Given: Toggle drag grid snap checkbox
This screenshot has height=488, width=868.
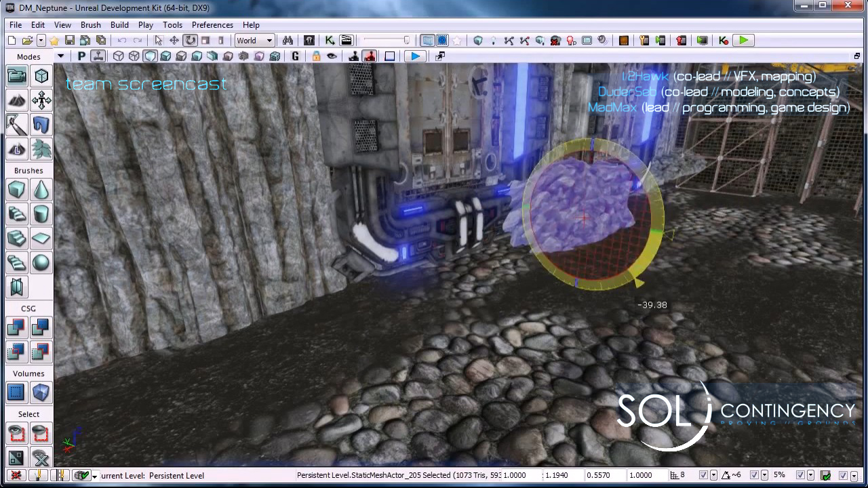Looking at the screenshot, I should 703,475.
